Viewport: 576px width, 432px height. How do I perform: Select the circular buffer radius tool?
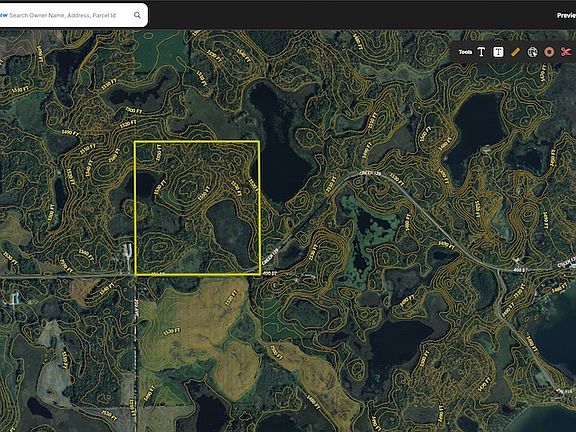tap(549, 52)
